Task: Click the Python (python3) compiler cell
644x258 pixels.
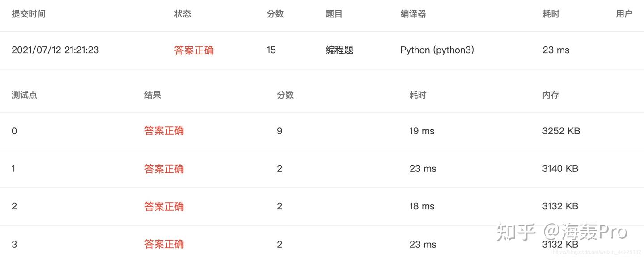Action: tap(437, 50)
